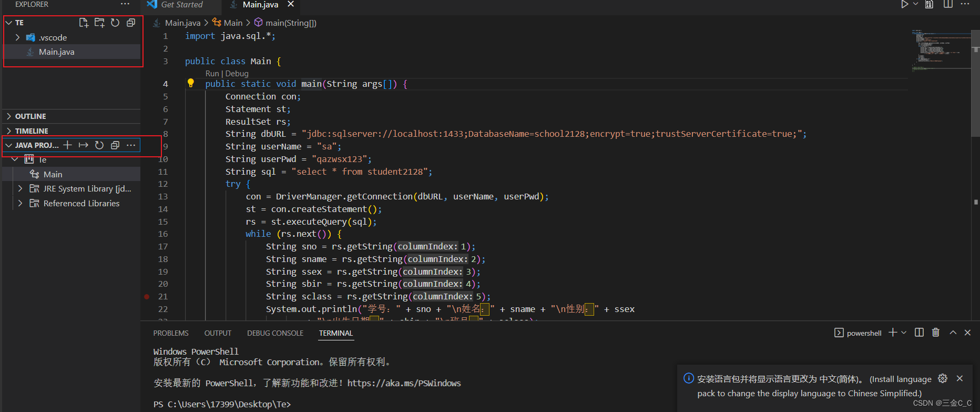980x412 pixels.
Task: Click the code minimap preview
Action: (x=941, y=51)
